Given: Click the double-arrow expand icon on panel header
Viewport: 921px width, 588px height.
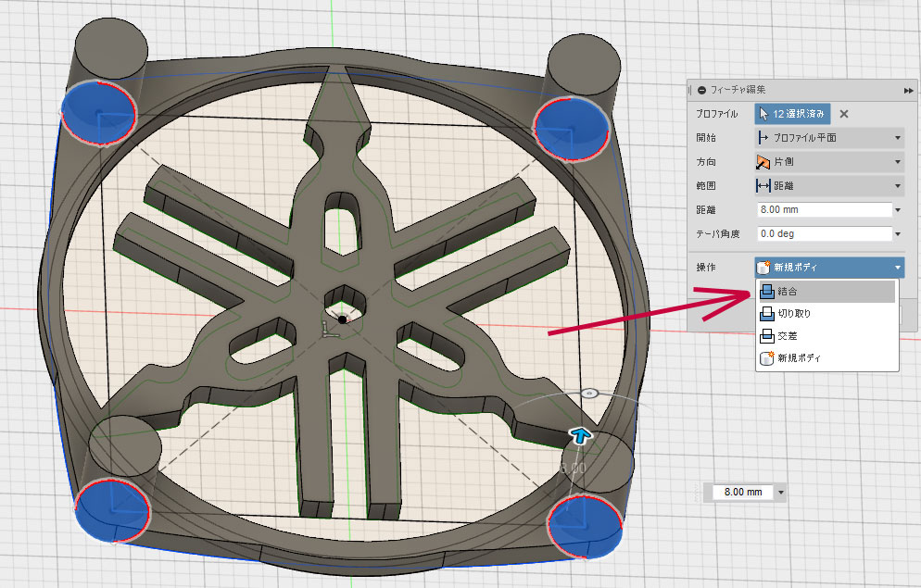Looking at the screenshot, I should pos(908,90).
